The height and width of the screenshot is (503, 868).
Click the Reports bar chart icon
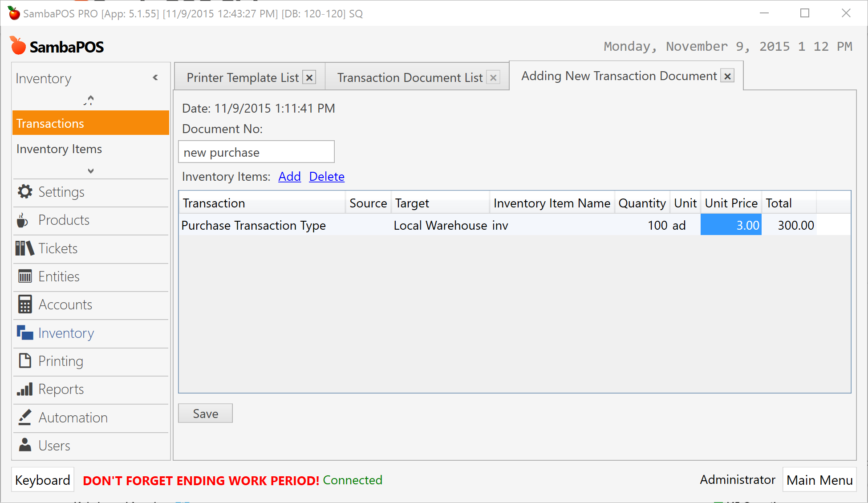(24, 389)
